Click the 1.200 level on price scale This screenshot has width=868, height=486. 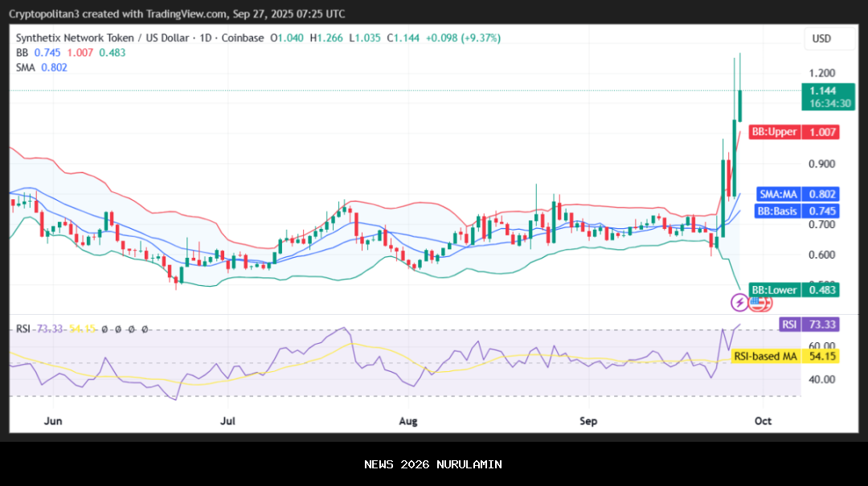(821, 73)
